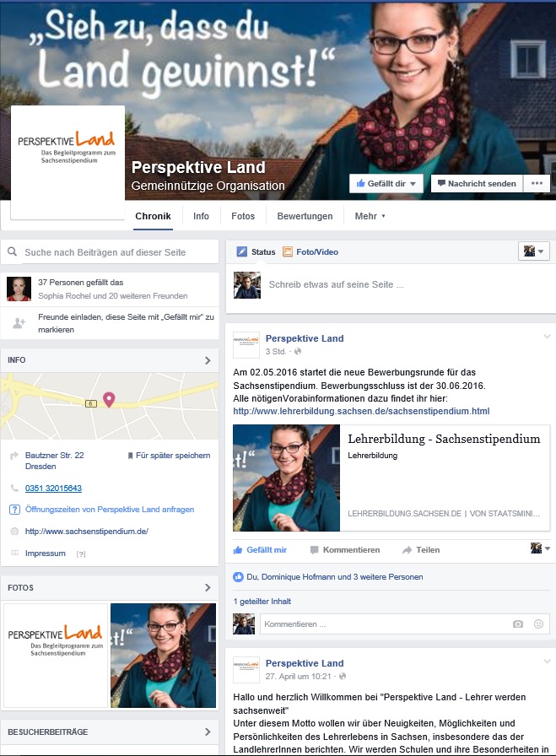Screen dimensions: 556x756
Task: Click 37 Personen gefällt das
Action: (80, 282)
